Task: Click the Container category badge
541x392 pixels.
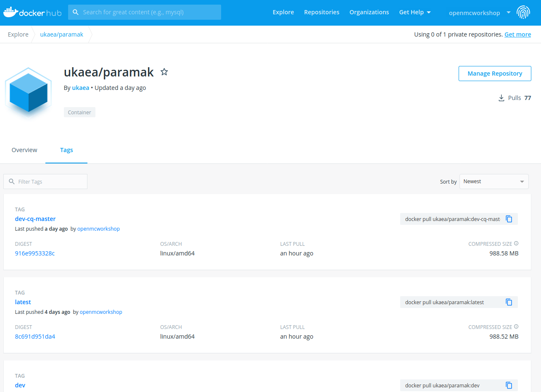Action: (x=79, y=112)
